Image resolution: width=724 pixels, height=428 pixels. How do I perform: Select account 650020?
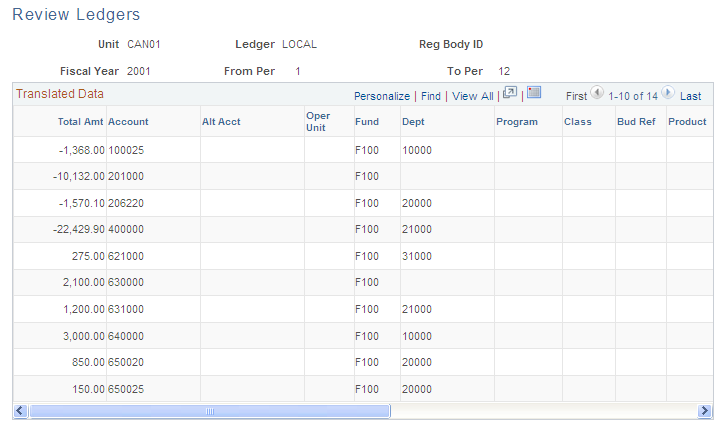(126, 362)
